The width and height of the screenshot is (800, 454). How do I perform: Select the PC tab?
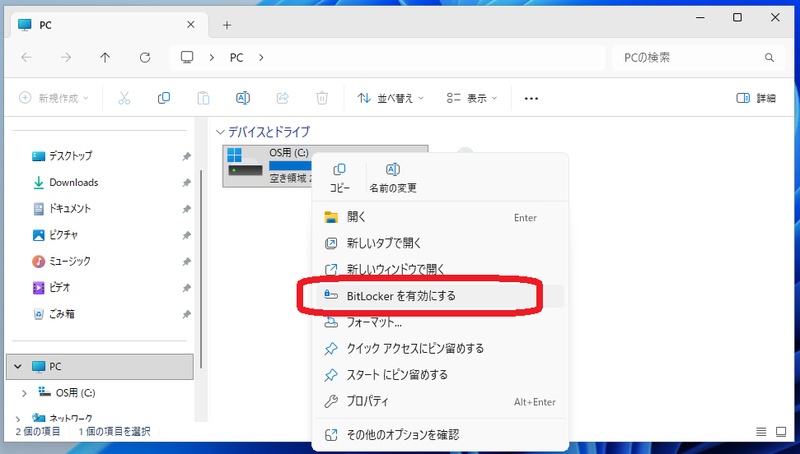(x=109, y=24)
